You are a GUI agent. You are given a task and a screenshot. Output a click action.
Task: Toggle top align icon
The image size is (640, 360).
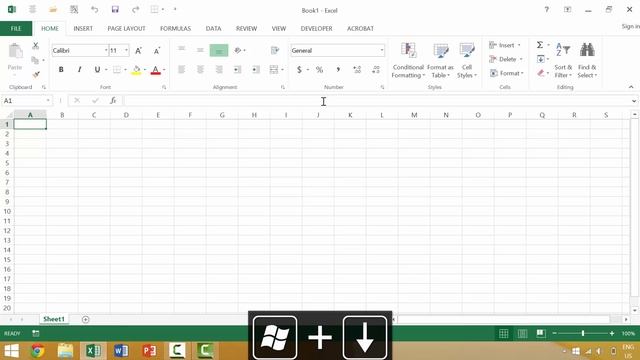pos(182,50)
